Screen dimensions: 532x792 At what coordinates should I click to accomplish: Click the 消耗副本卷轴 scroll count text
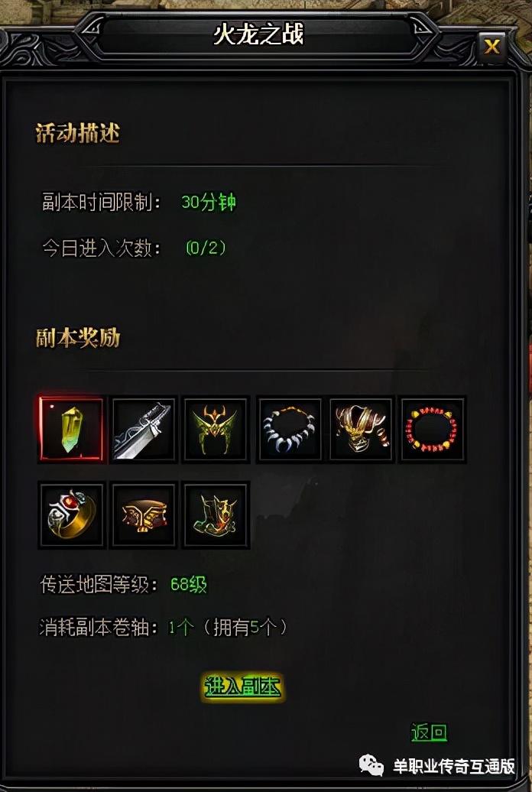(x=164, y=628)
